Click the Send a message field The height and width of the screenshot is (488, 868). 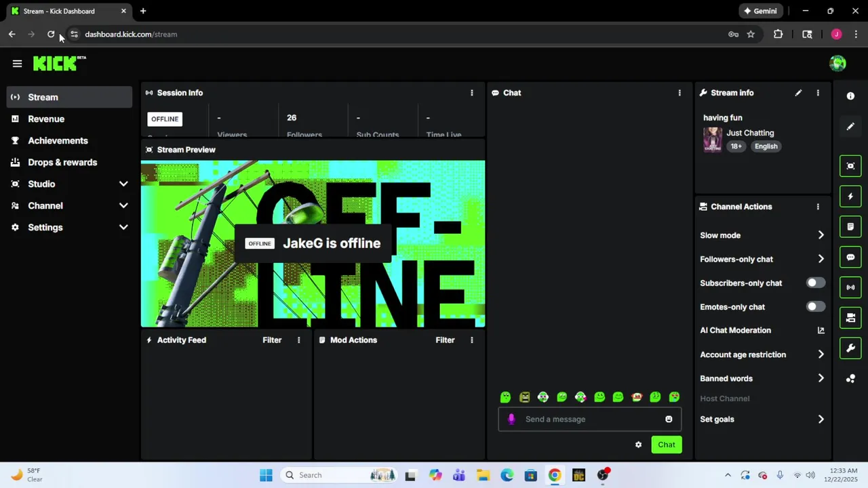pyautogui.click(x=590, y=419)
